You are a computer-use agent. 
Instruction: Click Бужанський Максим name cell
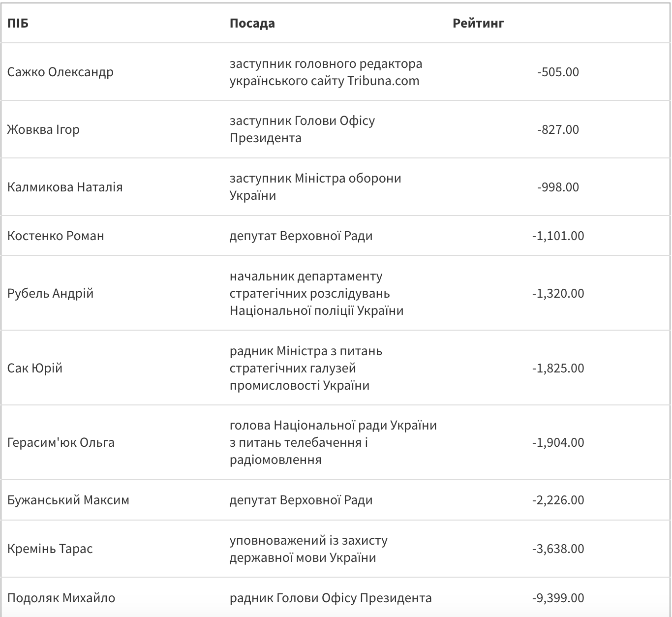point(68,500)
